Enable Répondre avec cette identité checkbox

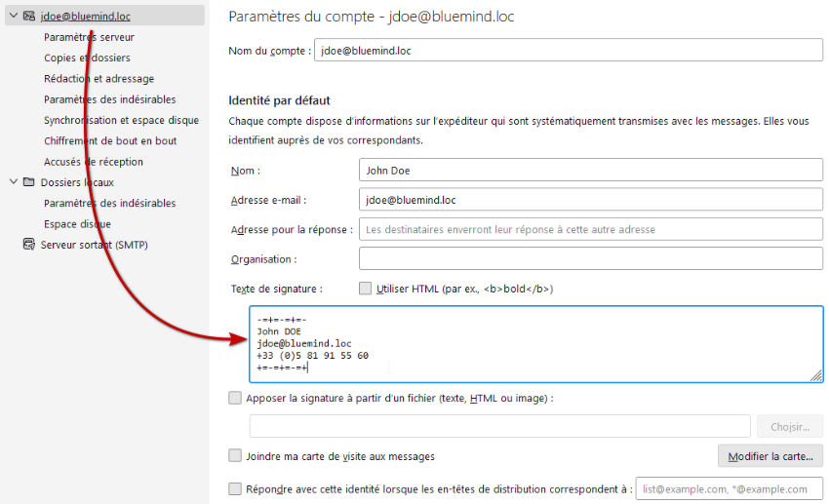point(234,488)
